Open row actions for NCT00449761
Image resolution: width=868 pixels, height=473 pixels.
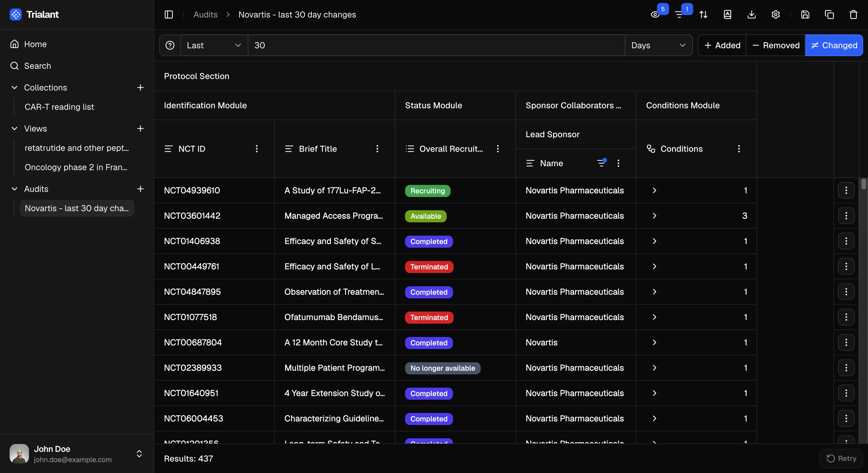846,267
